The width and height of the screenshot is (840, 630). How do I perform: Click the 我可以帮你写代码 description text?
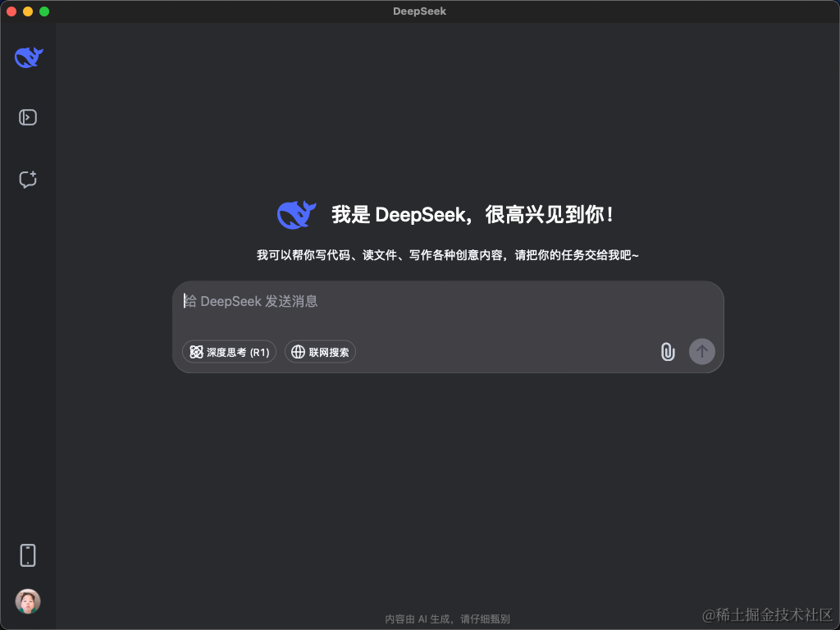click(x=447, y=255)
